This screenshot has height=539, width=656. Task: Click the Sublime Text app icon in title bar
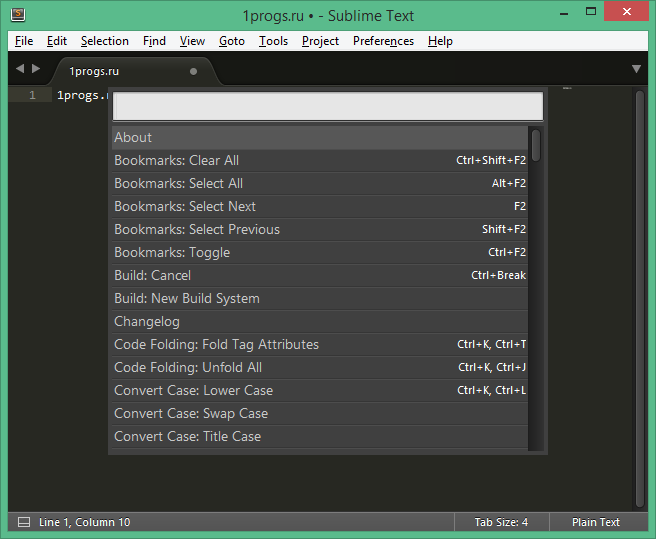pos(18,15)
